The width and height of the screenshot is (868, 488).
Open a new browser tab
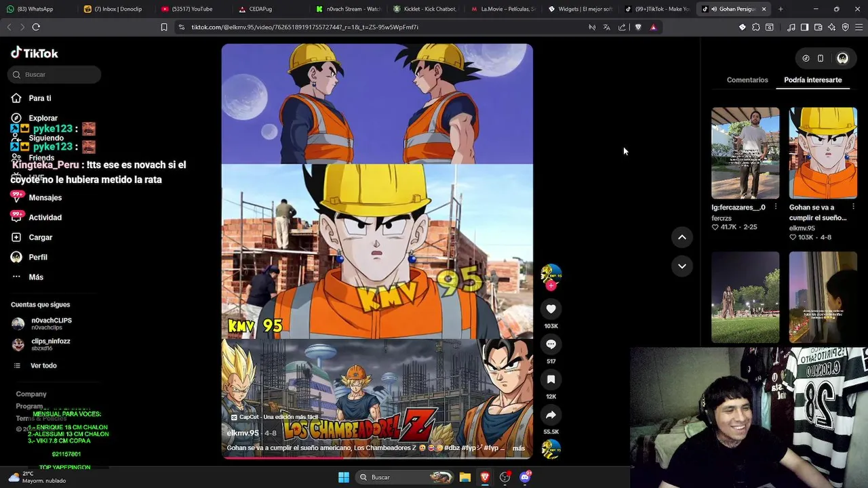tap(781, 9)
